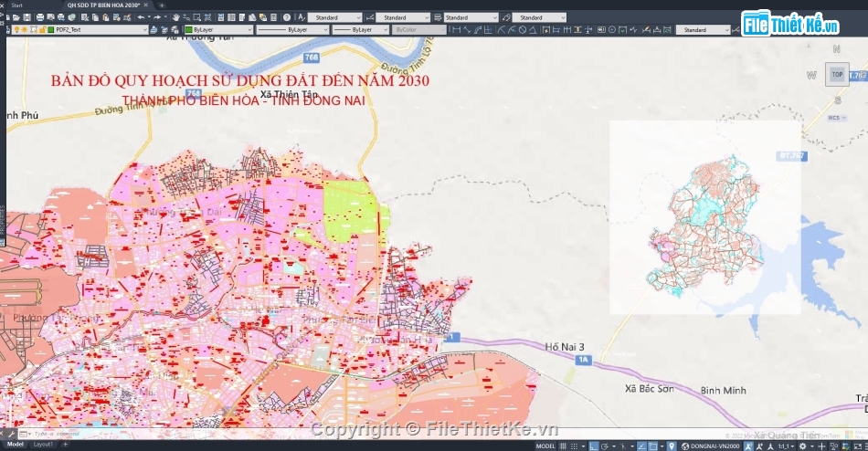This screenshot has width=868, height=451.
Task: Toggle Object Snap Tracking in the status bar
Action: tap(642, 446)
